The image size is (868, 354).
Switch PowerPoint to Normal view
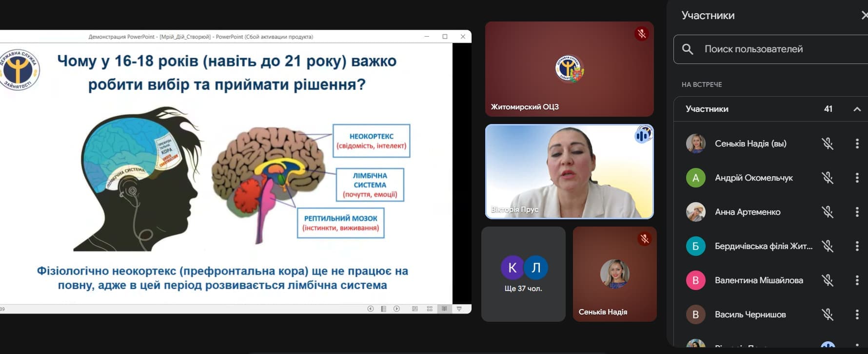coord(415,309)
